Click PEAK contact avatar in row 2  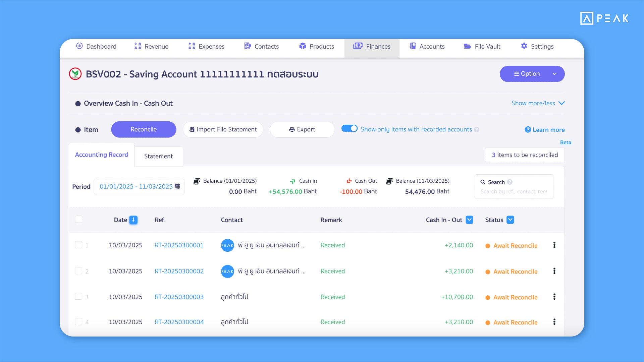[227, 271]
